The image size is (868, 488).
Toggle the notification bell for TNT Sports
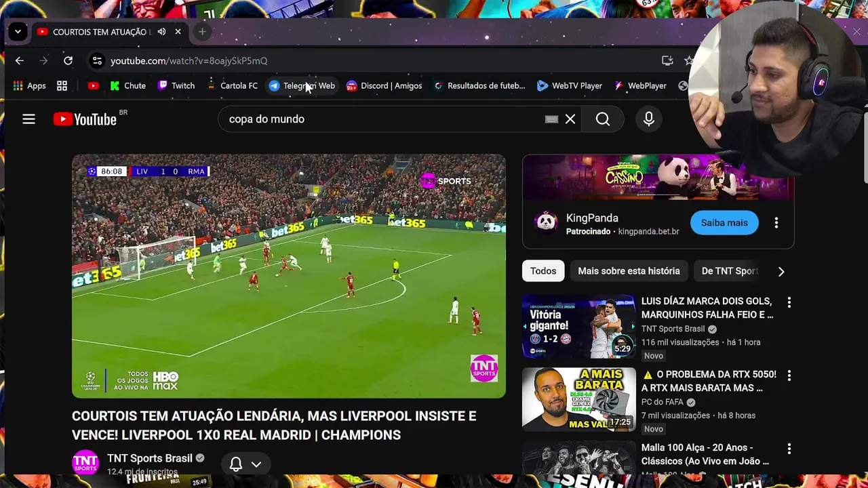coord(236,464)
